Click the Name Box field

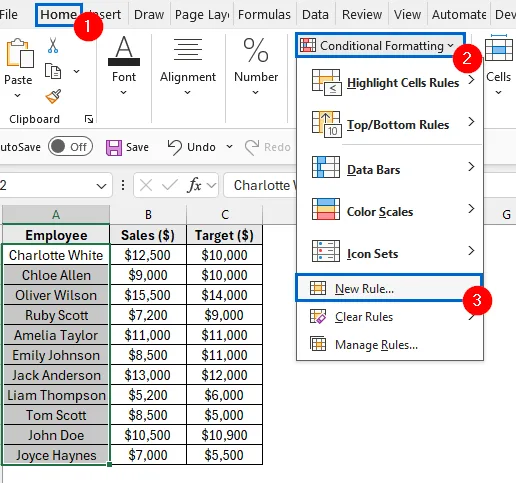pos(55,185)
